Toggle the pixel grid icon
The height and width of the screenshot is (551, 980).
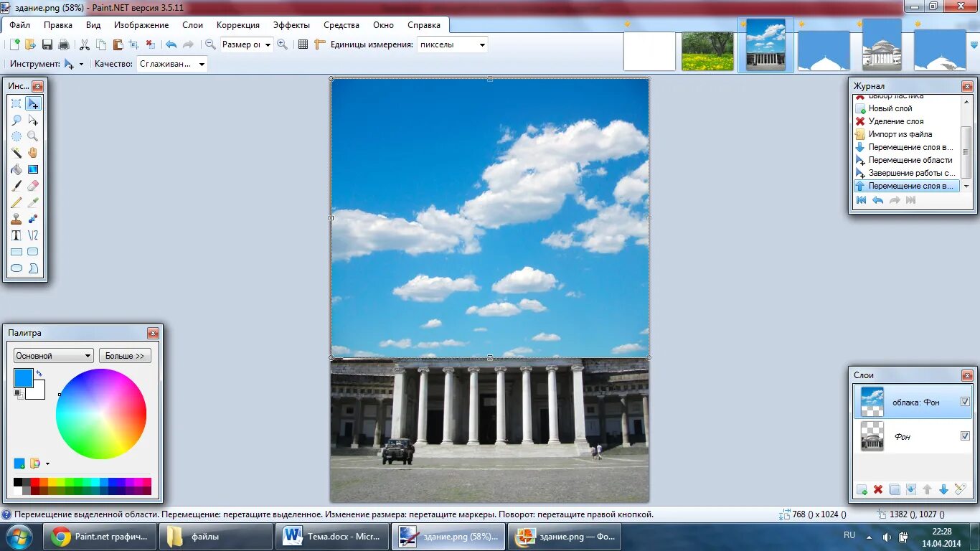[x=303, y=44]
